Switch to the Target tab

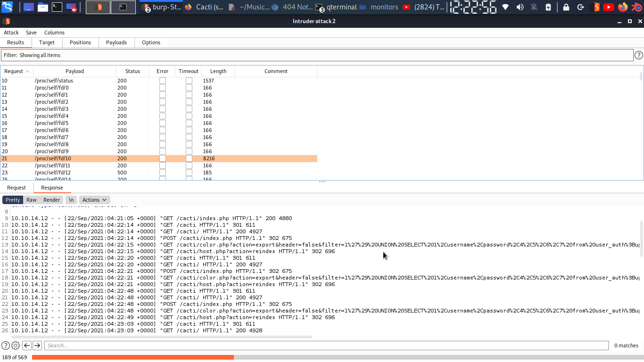[47, 42]
